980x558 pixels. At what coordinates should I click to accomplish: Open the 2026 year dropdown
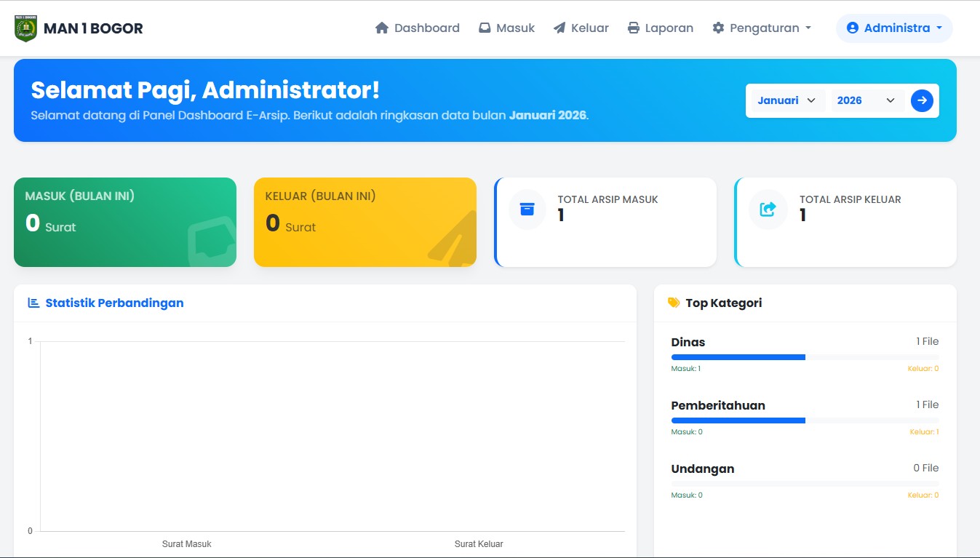coord(866,100)
